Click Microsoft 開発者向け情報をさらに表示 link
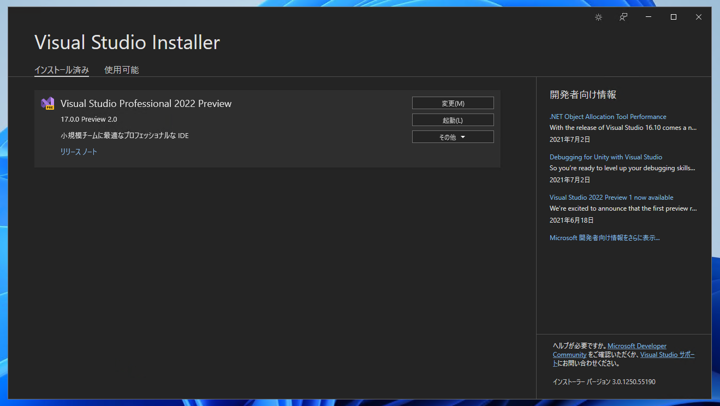This screenshot has height=406, width=720. 604,238
